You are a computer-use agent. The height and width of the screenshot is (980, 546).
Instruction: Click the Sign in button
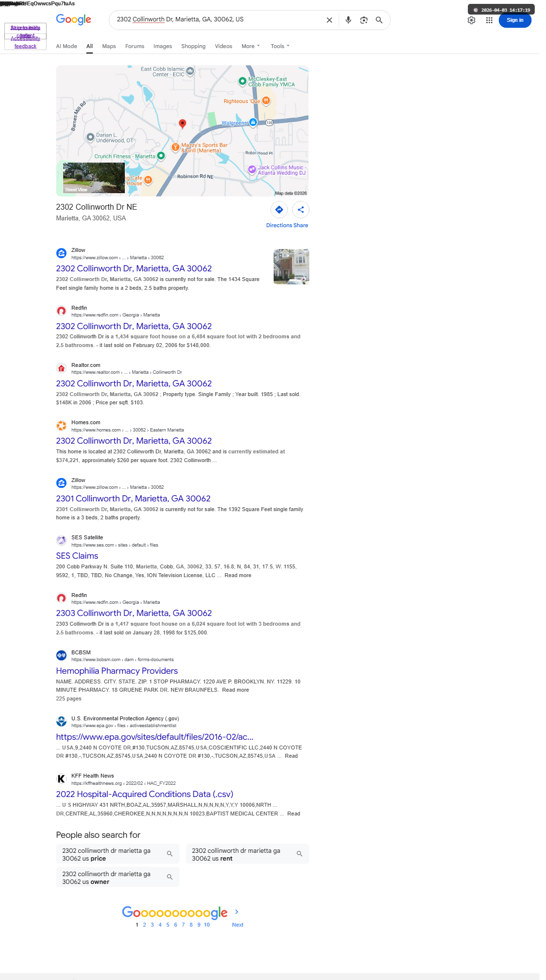[x=515, y=20]
